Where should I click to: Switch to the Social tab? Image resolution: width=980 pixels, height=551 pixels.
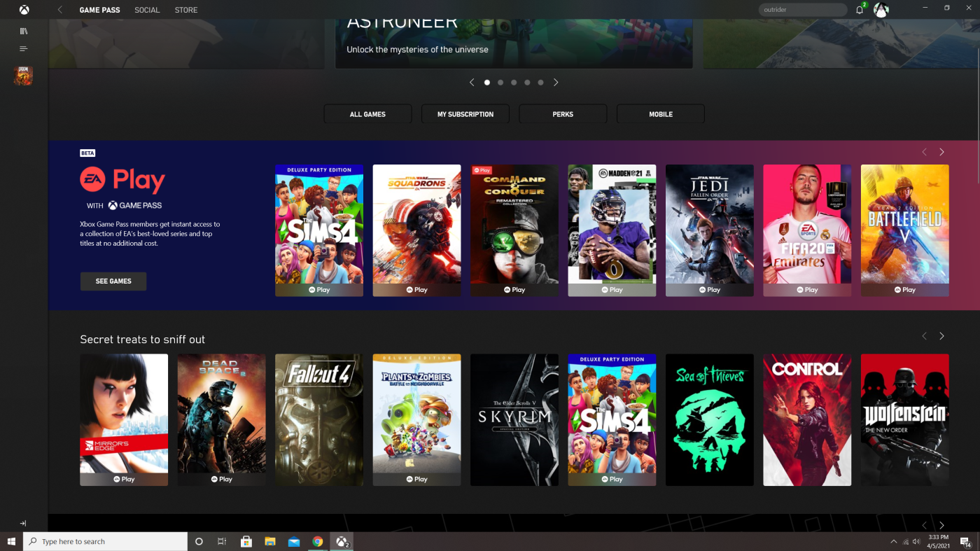coord(147,10)
